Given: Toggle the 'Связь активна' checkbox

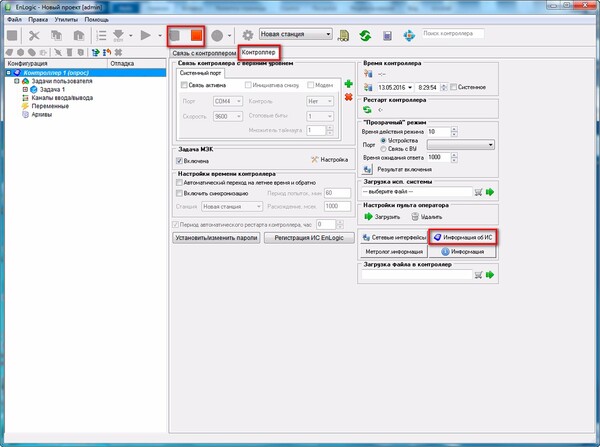Looking at the screenshot, I should [184, 85].
